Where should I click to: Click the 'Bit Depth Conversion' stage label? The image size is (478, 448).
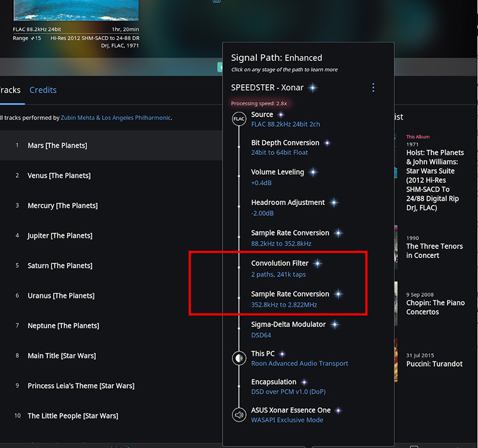pyautogui.click(x=286, y=143)
